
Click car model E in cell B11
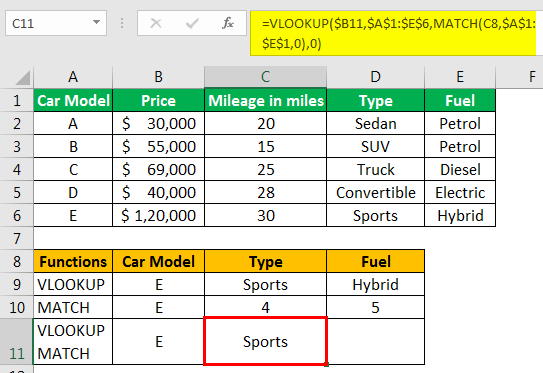tap(159, 341)
